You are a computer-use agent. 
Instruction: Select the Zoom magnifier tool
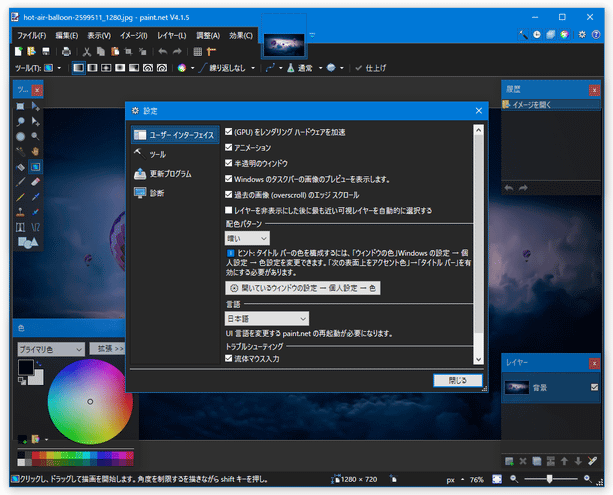(35, 136)
